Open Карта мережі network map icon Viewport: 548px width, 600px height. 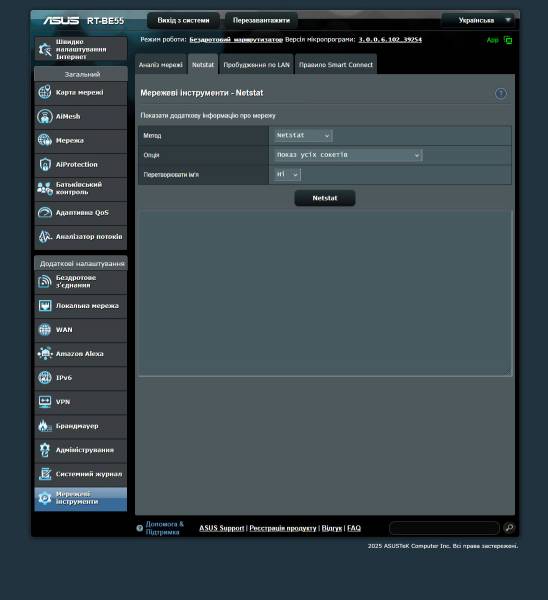coord(45,92)
